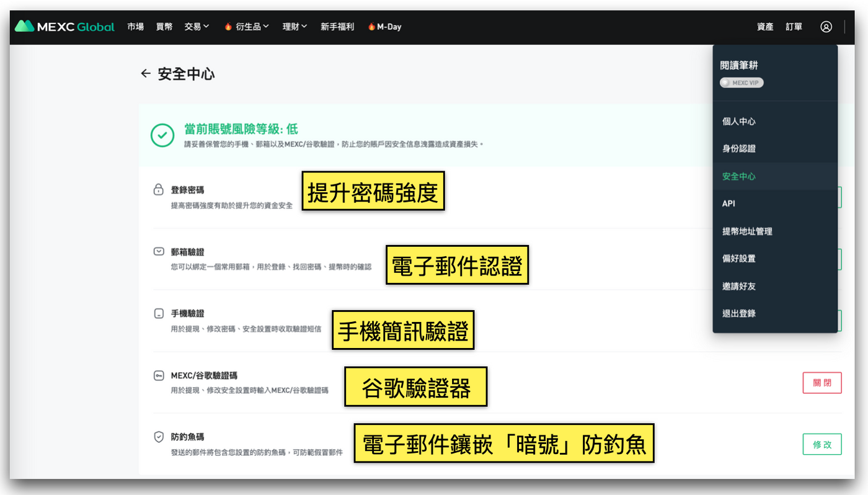Image resolution: width=868 pixels, height=495 pixels.
Task: Open the M-Day menu item
Action: [384, 27]
